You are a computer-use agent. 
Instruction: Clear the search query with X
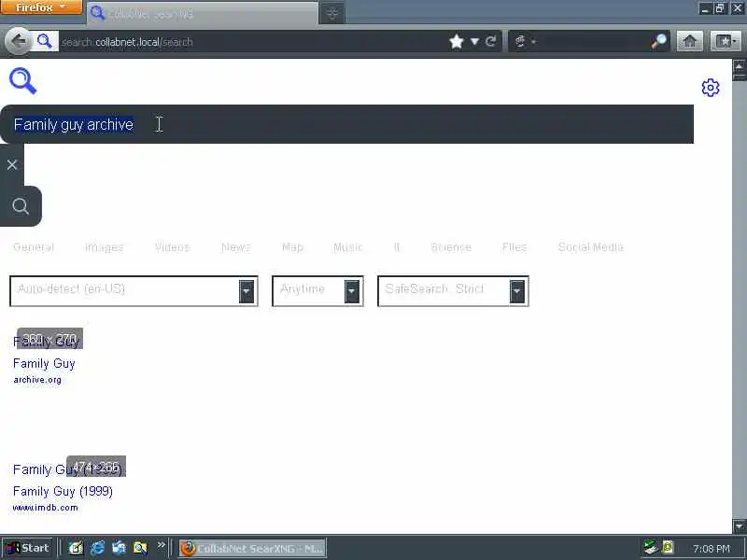click(x=12, y=165)
